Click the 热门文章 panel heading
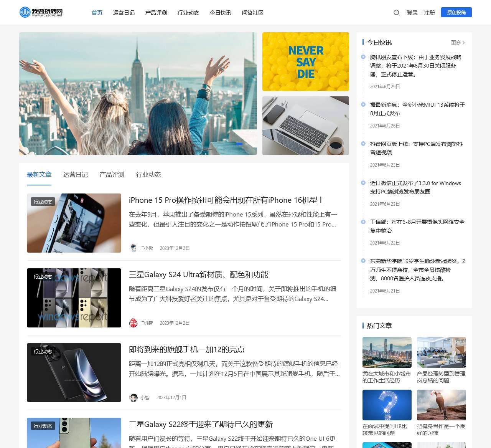491x448 pixels. coord(379,326)
